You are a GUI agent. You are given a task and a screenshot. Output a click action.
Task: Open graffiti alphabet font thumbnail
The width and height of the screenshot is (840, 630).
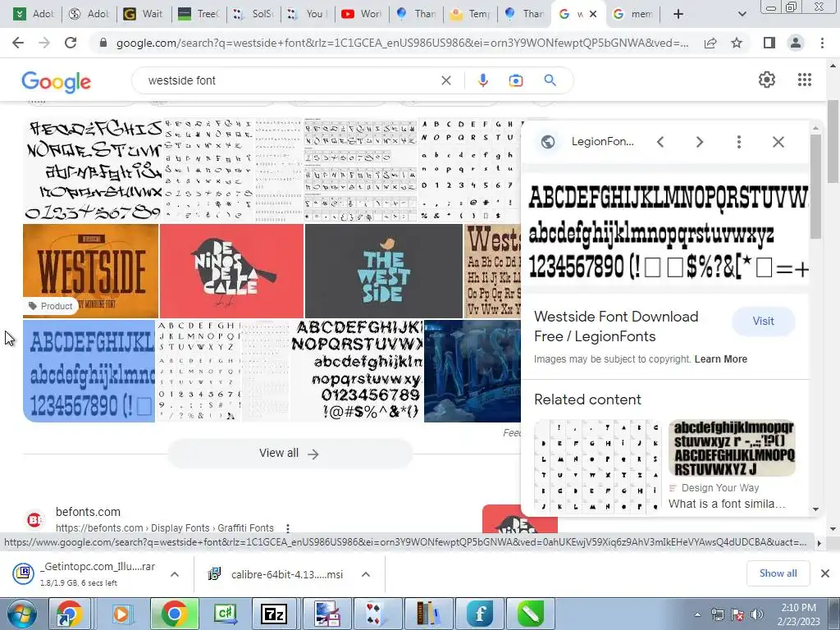tap(92, 171)
